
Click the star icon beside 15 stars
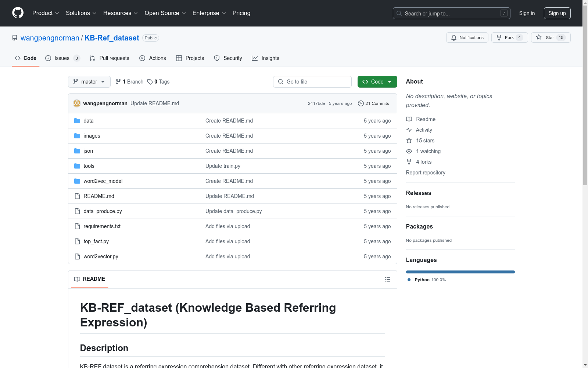409,141
